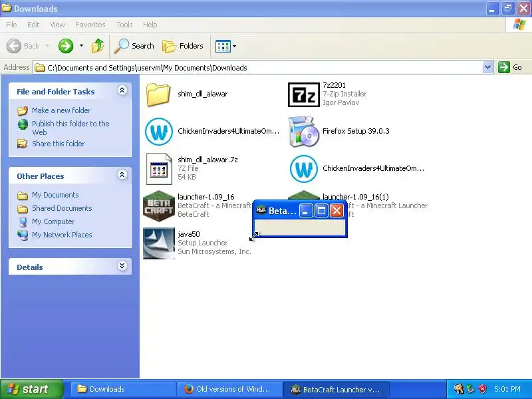
Task: Click the Windows flag logo in menu bar
Action: tap(519, 25)
